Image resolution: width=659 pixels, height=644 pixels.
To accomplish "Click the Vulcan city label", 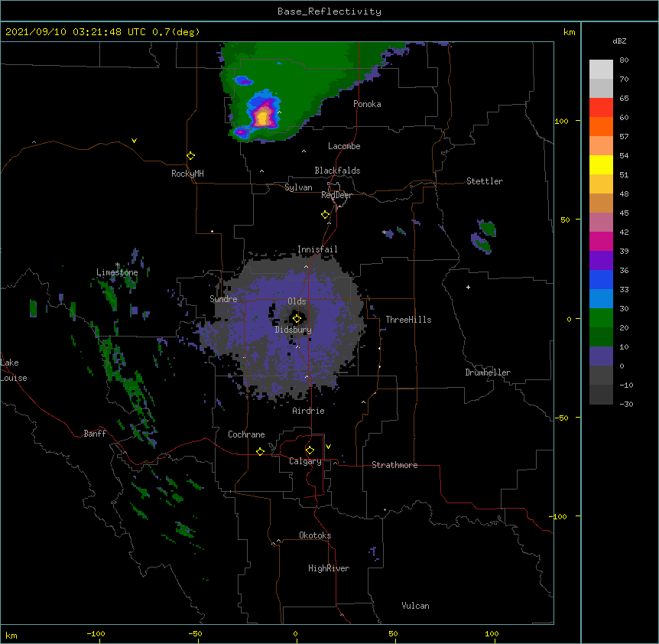I will point(415,606).
